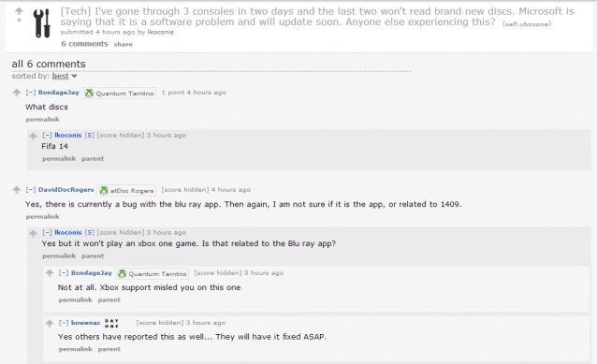Upvote lkoconis's 'Fifa 14' reply
The image size is (597, 364).
(33, 136)
